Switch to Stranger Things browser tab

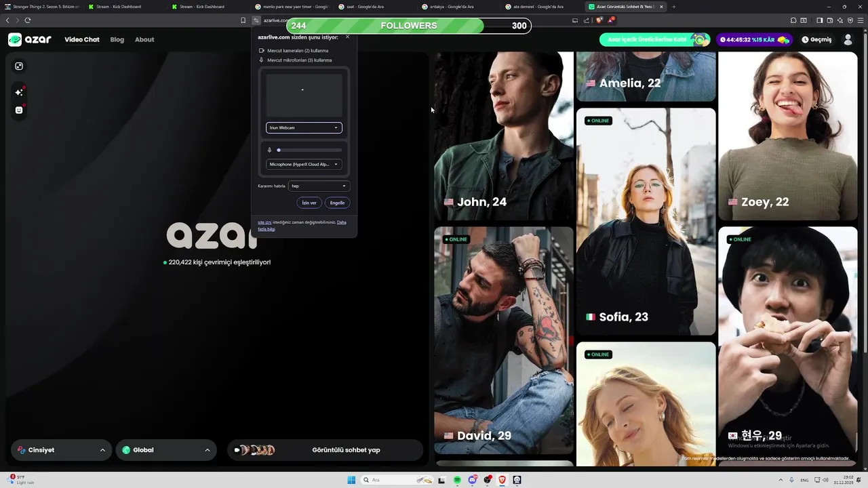click(x=42, y=7)
